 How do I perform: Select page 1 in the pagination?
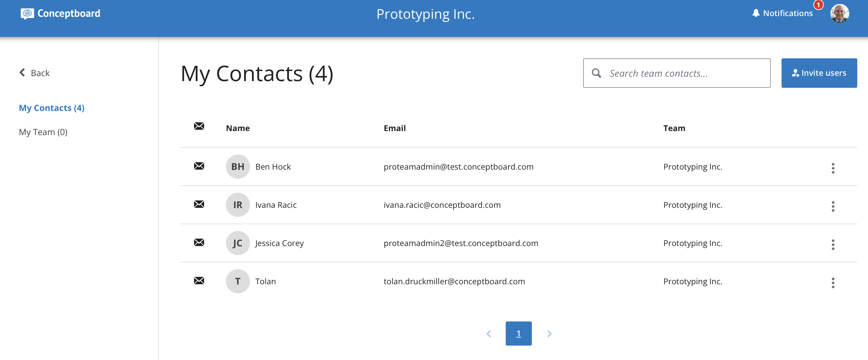(518, 334)
